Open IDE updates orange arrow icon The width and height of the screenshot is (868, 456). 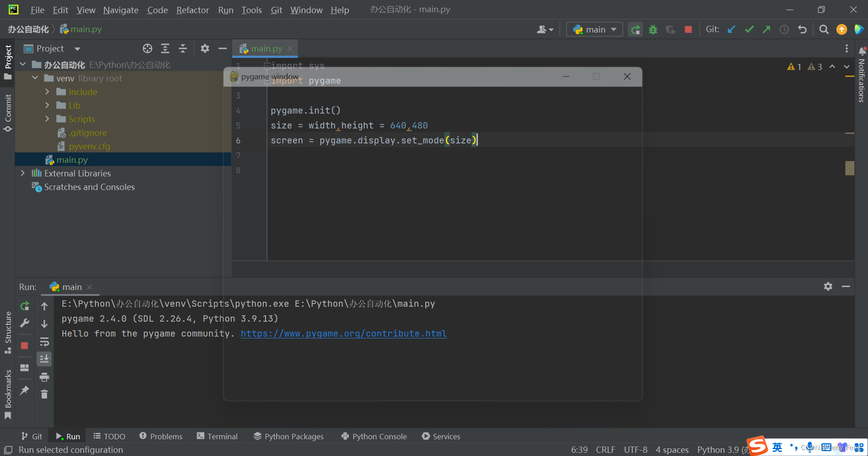point(842,29)
